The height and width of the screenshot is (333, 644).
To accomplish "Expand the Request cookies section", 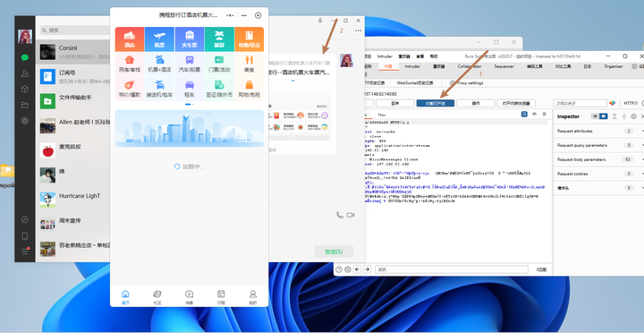I will pyautogui.click(x=598, y=174).
